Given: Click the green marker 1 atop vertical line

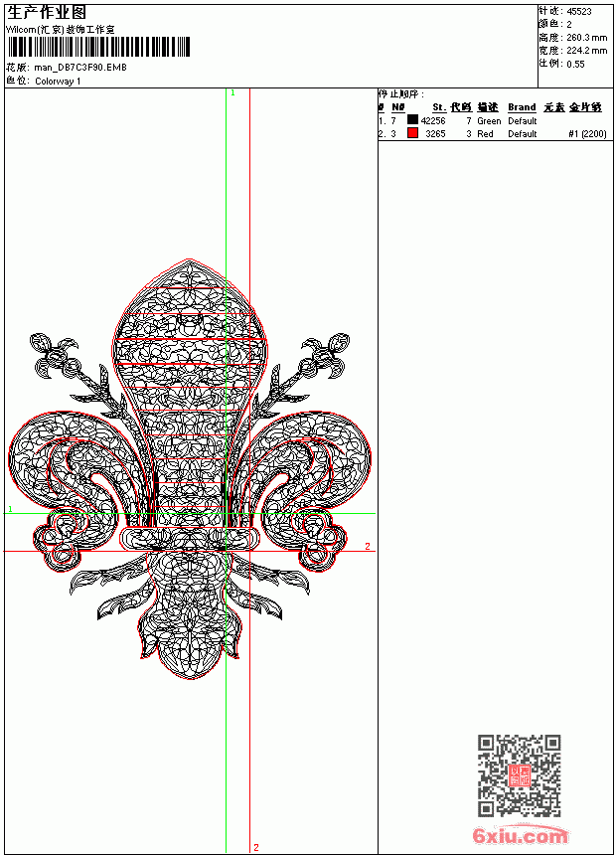Looking at the screenshot, I should 232,93.
